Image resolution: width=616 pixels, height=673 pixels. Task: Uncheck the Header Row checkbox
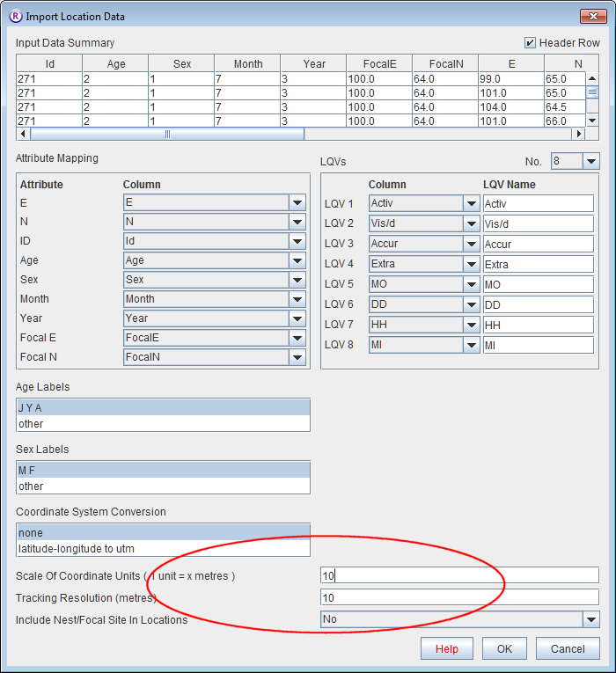point(530,42)
